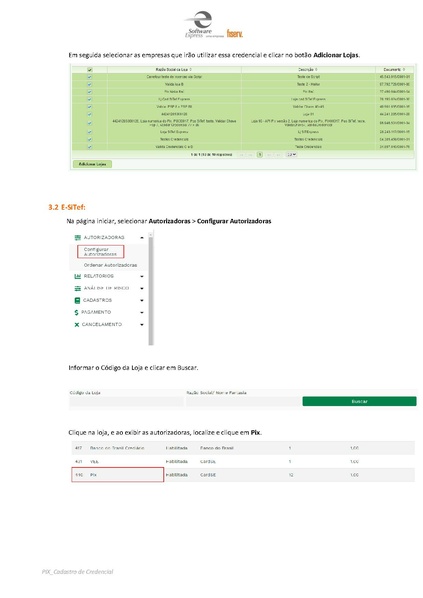The width and height of the screenshot is (423, 598).
Task: Uncheck checkbox in the third store row
Action: (90, 92)
